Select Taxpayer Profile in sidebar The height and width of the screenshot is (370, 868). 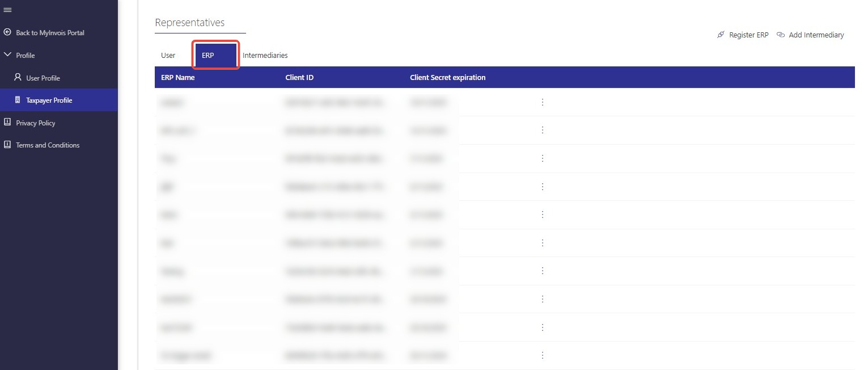pyautogui.click(x=49, y=100)
